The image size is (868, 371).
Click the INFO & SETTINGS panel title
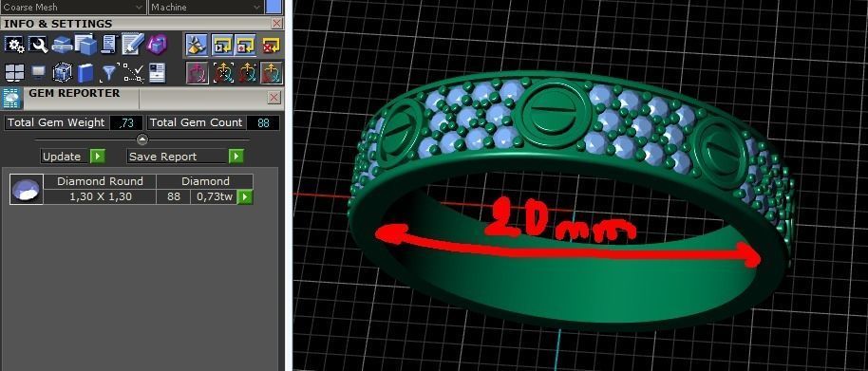[58, 24]
